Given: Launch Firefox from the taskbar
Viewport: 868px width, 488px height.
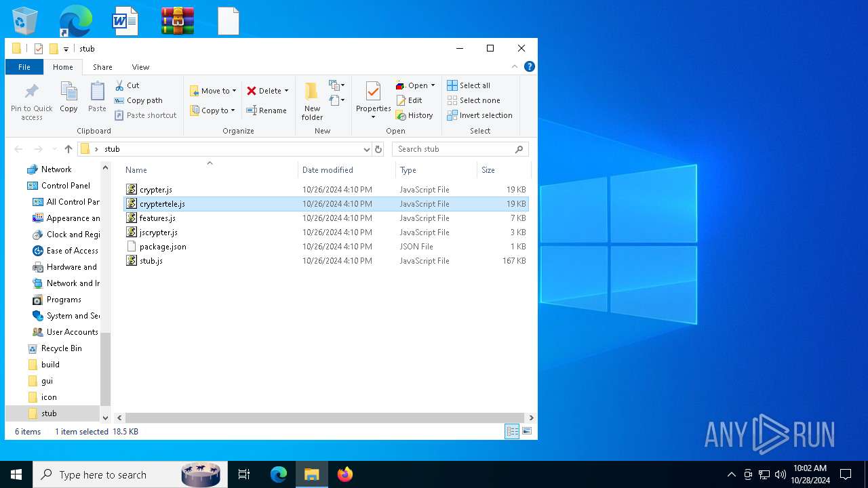Looking at the screenshot, I should [x=345, y=474].
